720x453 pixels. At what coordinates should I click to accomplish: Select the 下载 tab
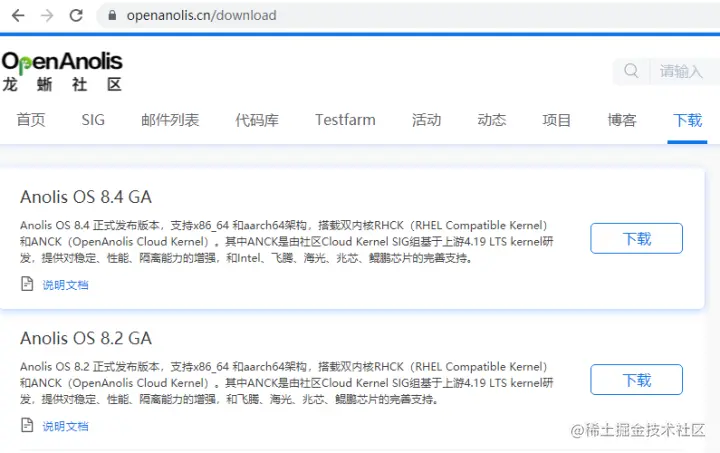[x=687, y=120]
